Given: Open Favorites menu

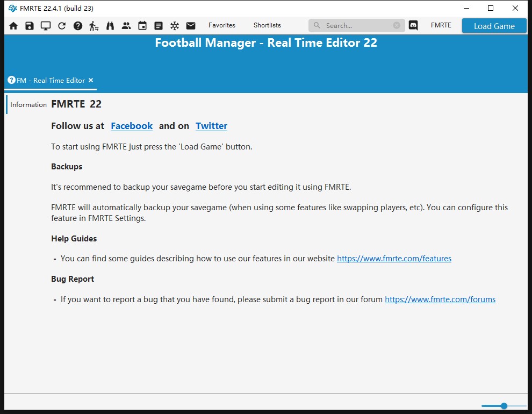Looking at the screenshot, I should pos(222,25).
